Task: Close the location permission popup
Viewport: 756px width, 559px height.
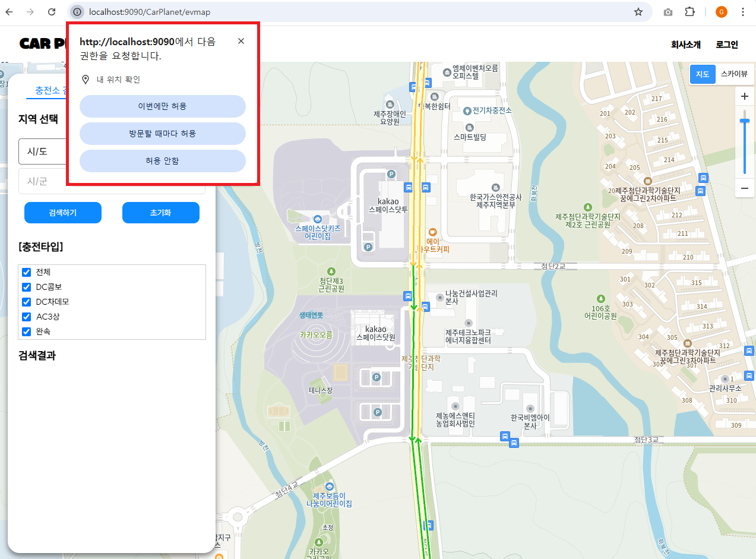Action: coord(241,41)
